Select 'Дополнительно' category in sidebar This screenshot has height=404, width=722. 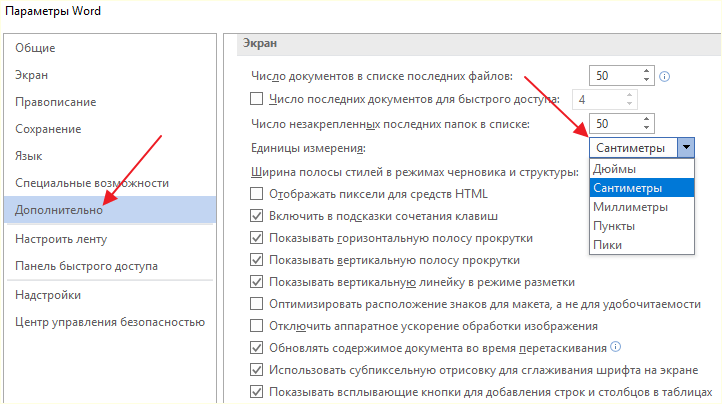110,210
